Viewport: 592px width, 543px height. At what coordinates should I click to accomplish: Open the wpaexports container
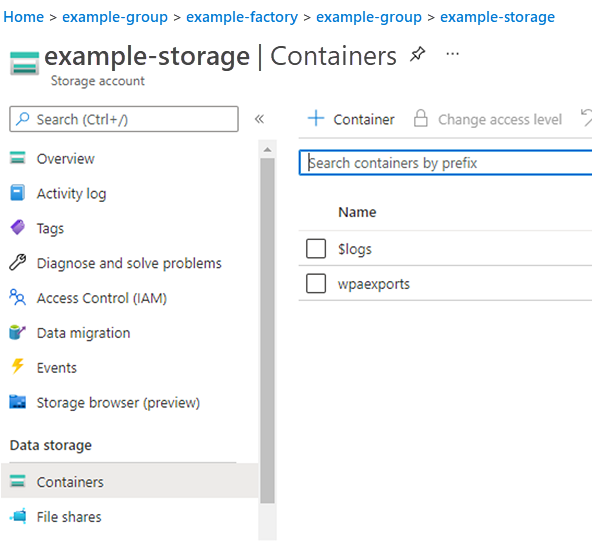coord(374,284)
